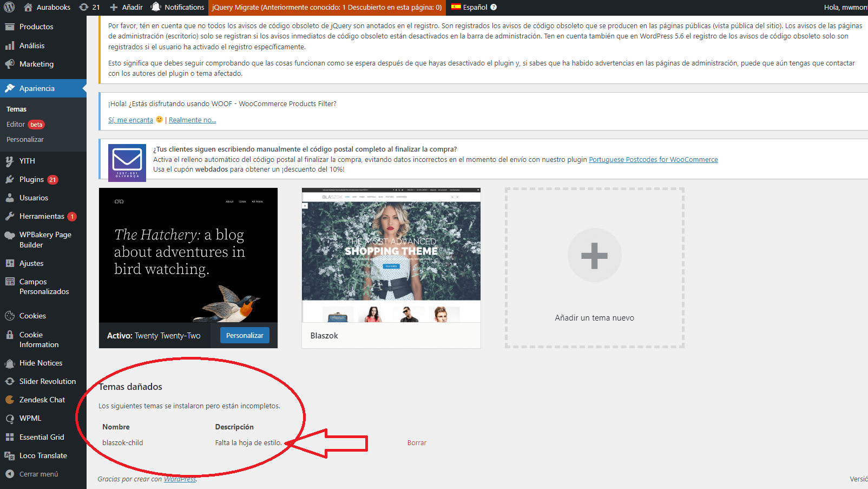Click the Sí, me encanta link
Viewport: 868px width, 489px height.
point(130,120)
